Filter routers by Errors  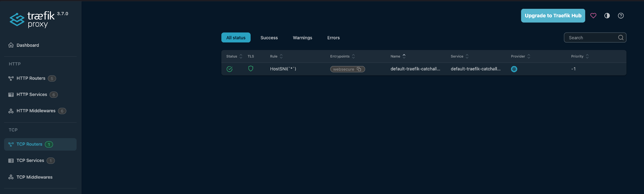click(333, 38)
